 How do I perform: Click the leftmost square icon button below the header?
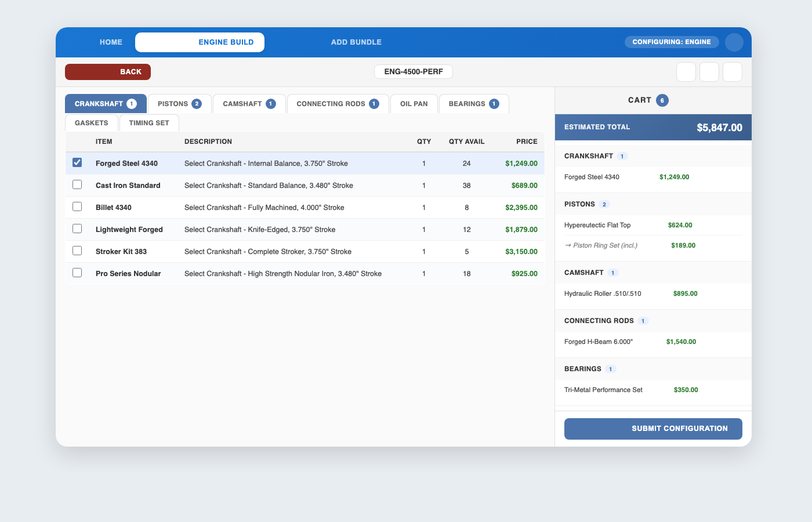tap(686, 71)
